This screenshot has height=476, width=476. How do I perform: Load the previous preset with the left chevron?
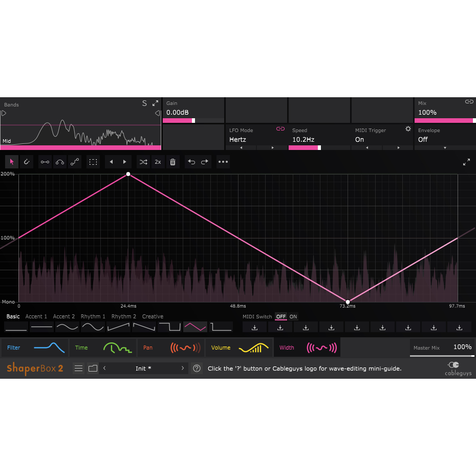pyautogui.click(x=104, y=368)
